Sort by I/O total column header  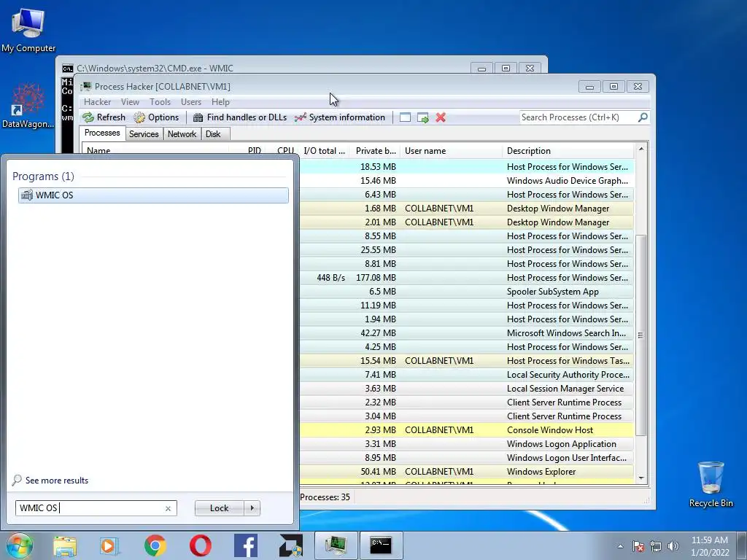click(324, 151)
